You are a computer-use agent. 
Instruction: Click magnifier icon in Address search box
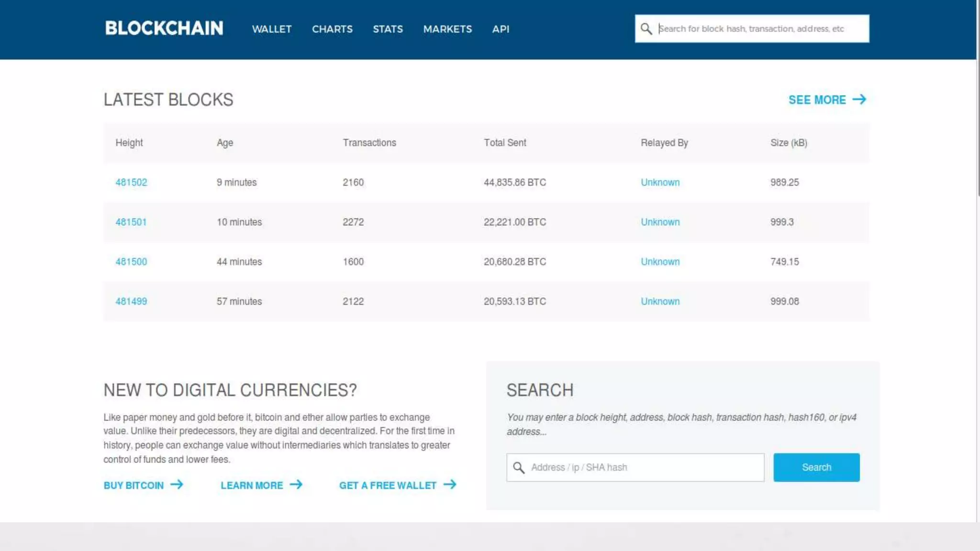coord(519,467)
